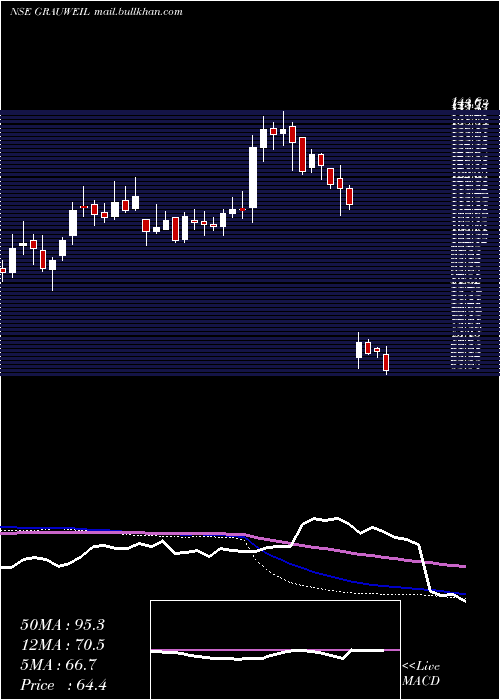Click the Live MACD label

421,673
